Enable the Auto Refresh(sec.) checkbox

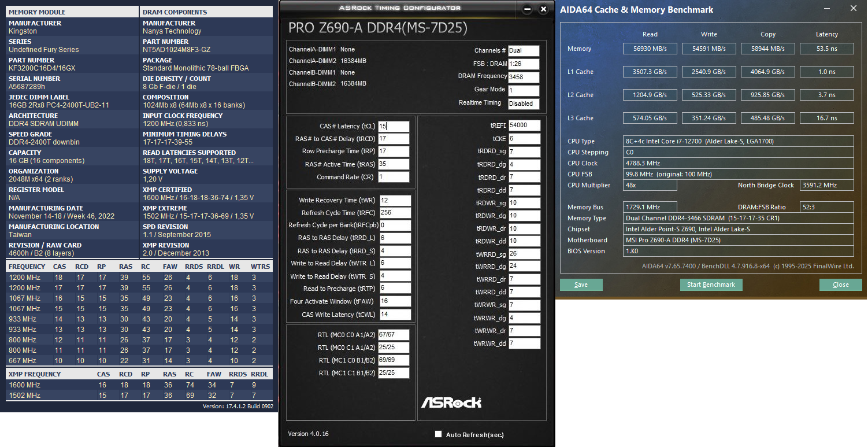coord(438,434)
